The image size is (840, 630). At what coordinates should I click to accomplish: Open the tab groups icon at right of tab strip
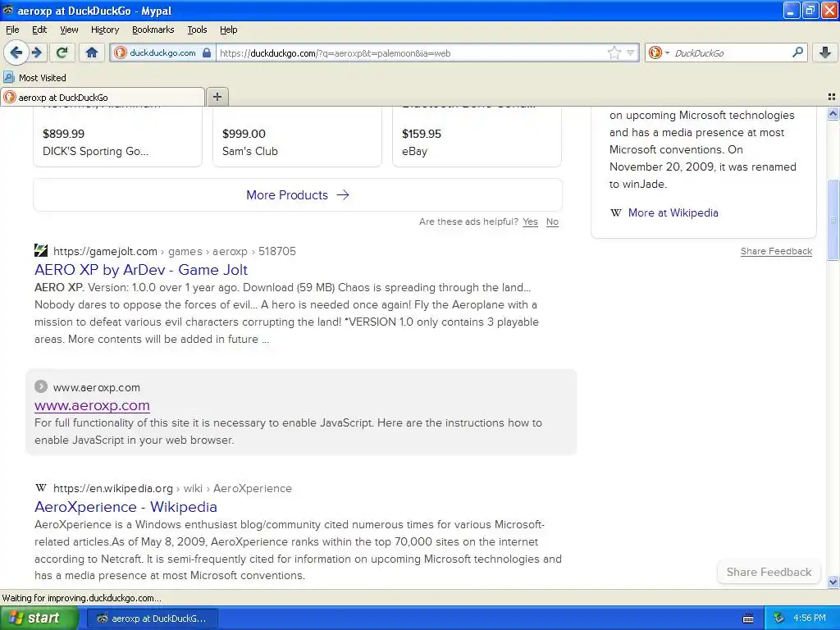[832, 97]
